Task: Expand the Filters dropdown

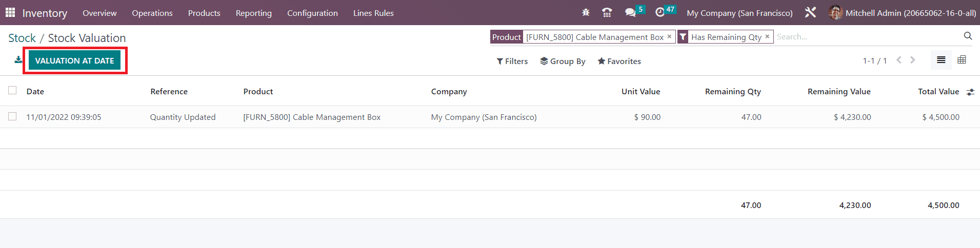Action: point(512,61)
